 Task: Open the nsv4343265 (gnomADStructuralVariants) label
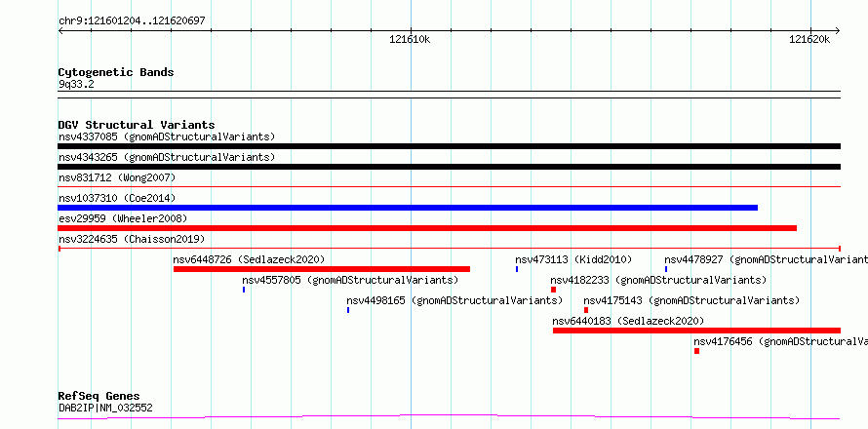tap(167, 157)
